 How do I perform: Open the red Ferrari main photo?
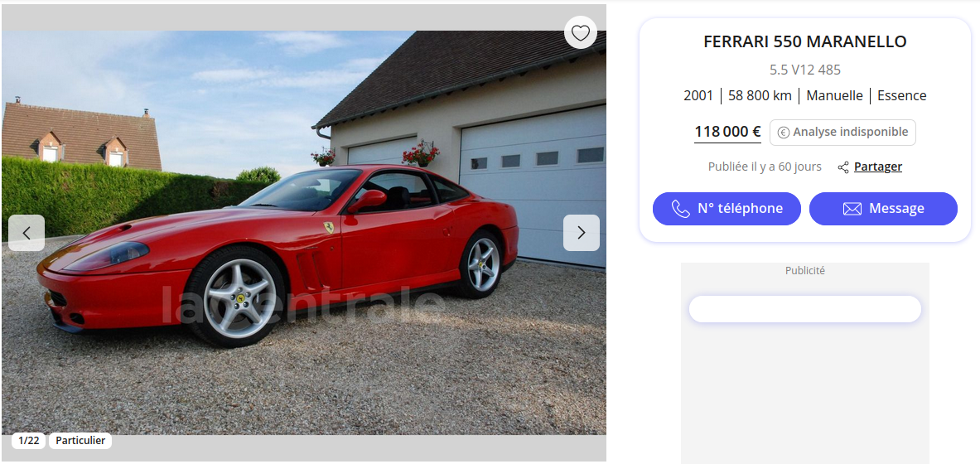coord(304,233)
